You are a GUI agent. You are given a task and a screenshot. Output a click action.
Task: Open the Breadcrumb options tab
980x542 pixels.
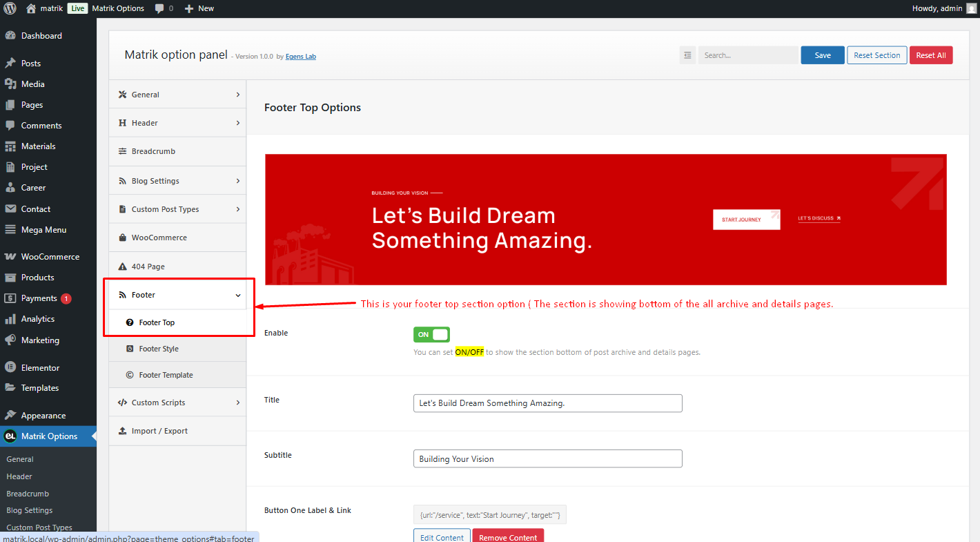click(x=177, y=151)
